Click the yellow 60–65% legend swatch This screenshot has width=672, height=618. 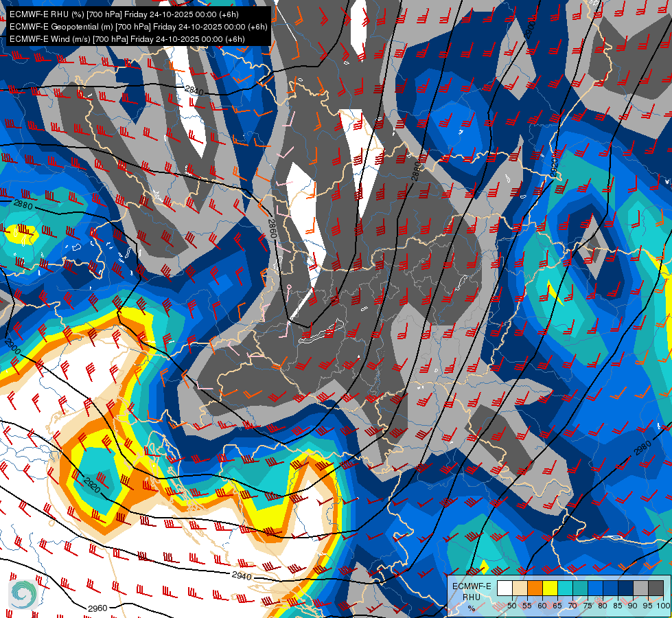point(551,588)
